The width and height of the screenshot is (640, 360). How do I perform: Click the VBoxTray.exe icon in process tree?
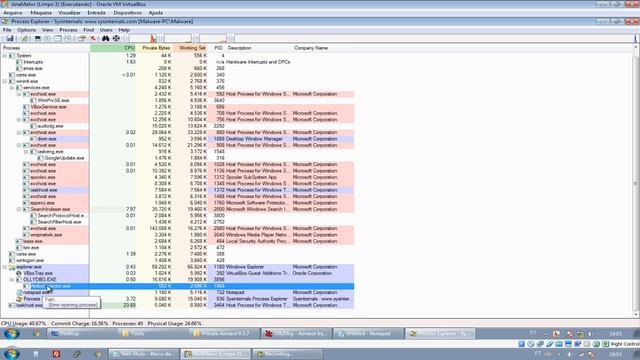19,273
